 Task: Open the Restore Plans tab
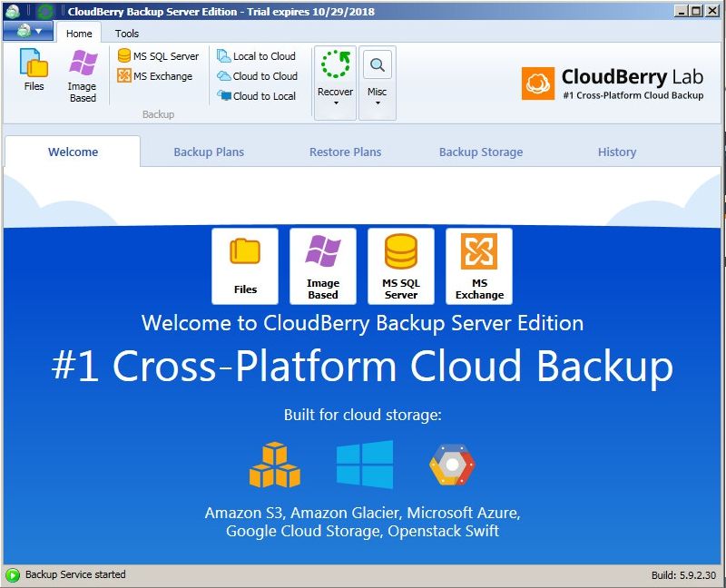pos(346,152)
